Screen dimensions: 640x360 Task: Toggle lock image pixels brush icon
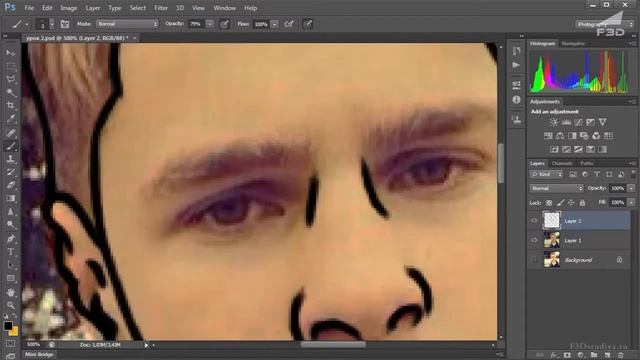[x=560, y=202]
